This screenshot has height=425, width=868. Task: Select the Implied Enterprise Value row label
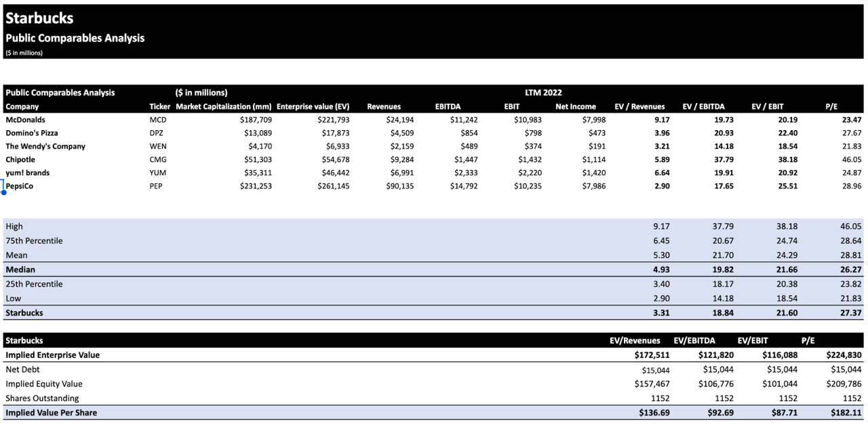point(52,355)
